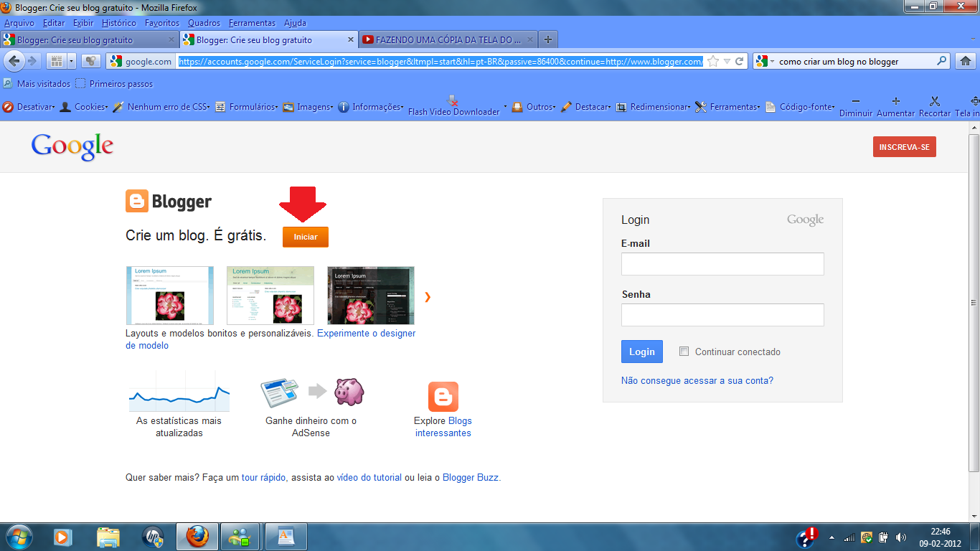
Task: Click the browser back arrow
Action: 14,61
